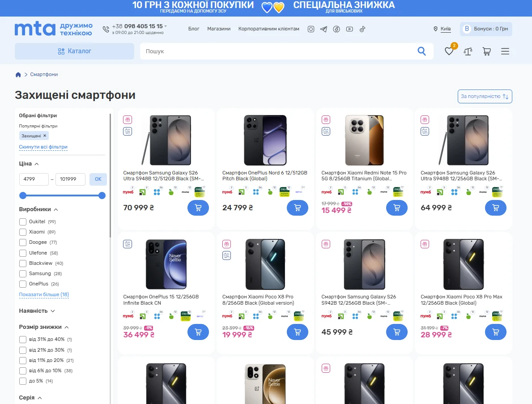Screen dimensions: 532x404
Task: Add OnePlus Nord 6 12/512GB to cart
Action: [x=298, y=208]
